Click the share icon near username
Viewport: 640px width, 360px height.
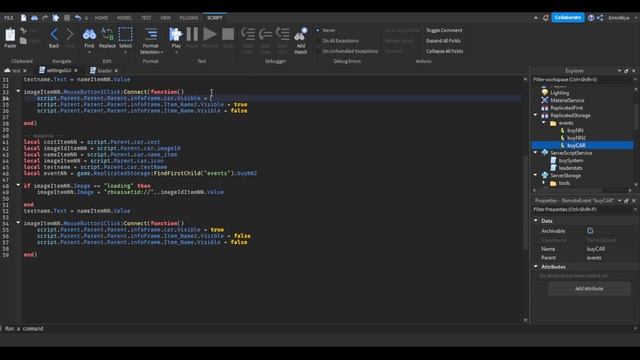(600, 18)
